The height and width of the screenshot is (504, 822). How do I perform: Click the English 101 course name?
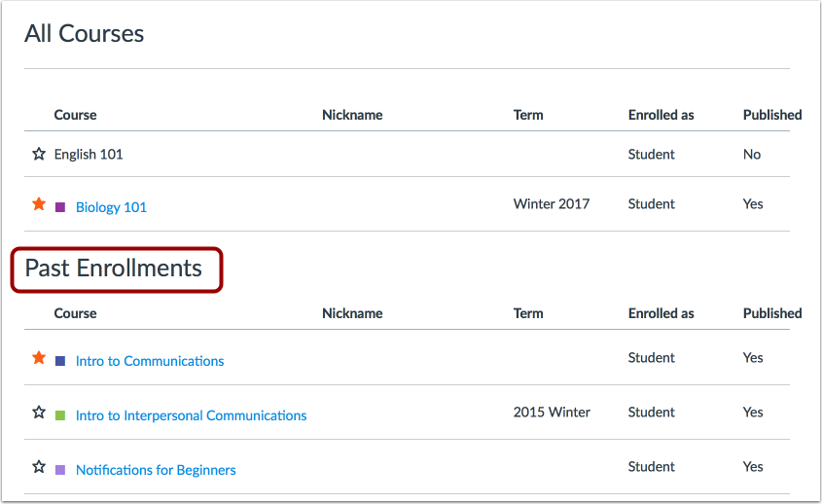tap(89, 154)
